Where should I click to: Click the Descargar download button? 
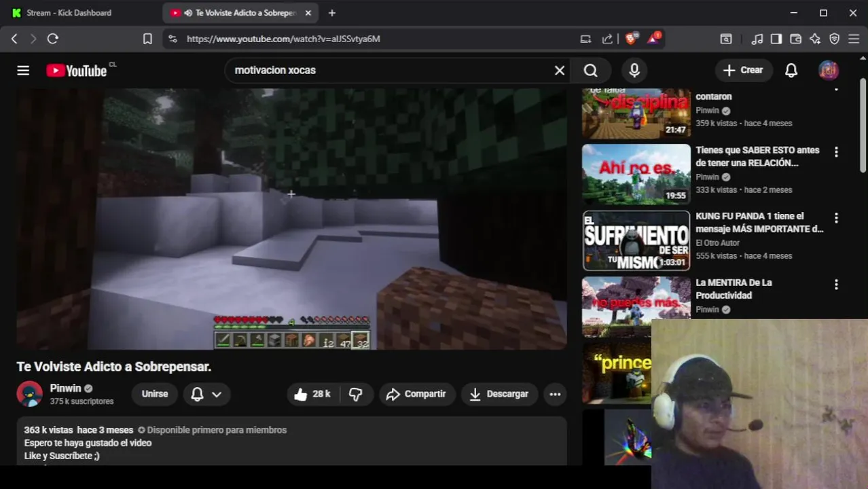[x=499, y=394]
